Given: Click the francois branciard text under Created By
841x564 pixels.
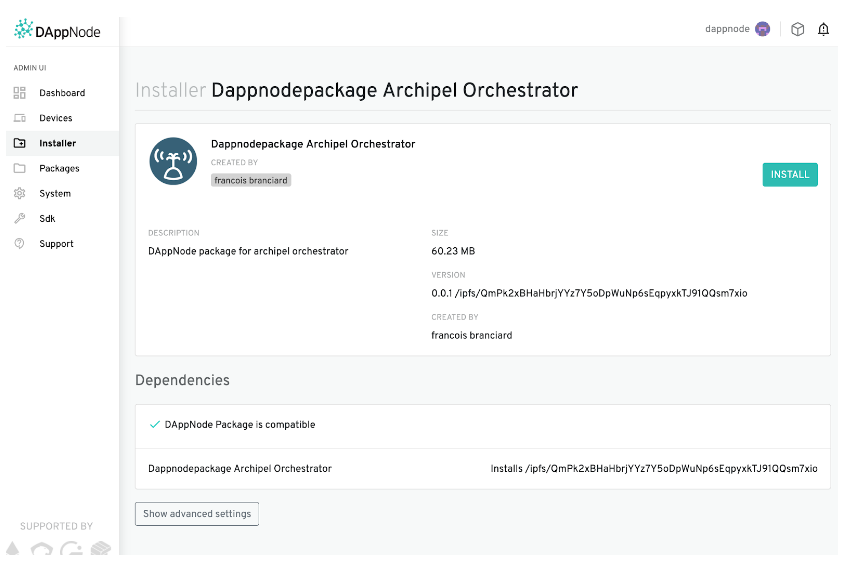Looking at the screenshot, I should tap(471, 336).
